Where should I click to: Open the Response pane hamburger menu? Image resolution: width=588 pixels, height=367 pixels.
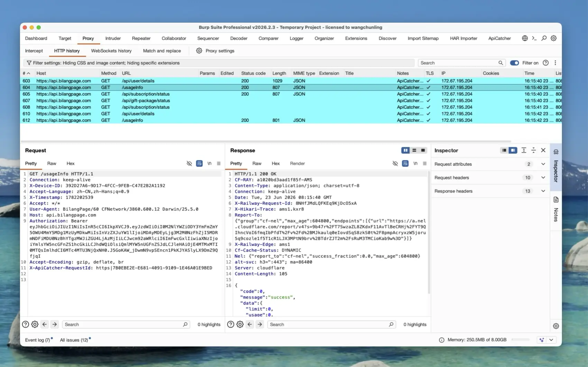pos(425,163)
